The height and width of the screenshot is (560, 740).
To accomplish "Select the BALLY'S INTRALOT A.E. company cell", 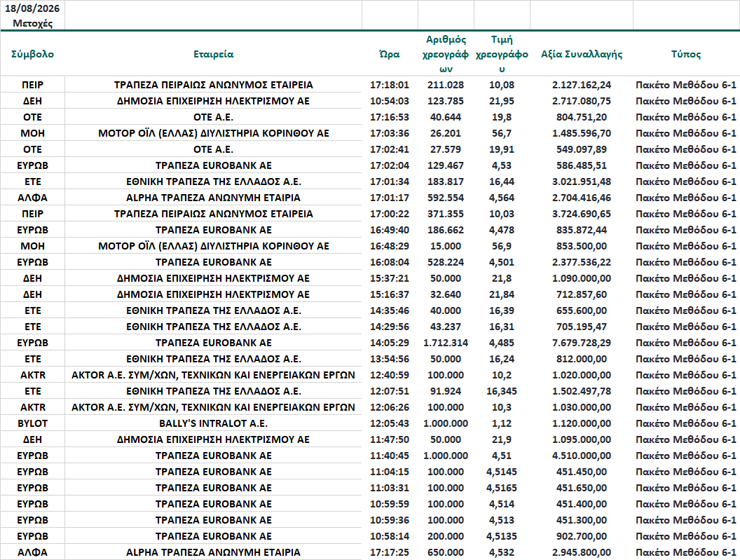I will pyautogui.click(x=213, y=423).
